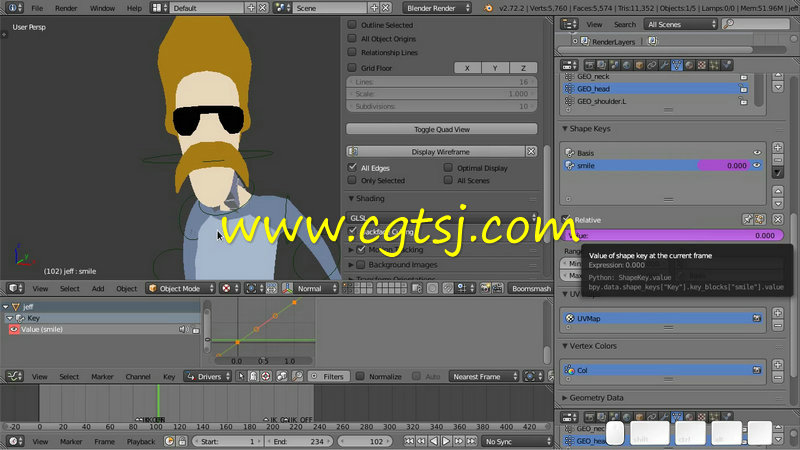
Task: Open the Help menu
Action: (x=134, y=8)
